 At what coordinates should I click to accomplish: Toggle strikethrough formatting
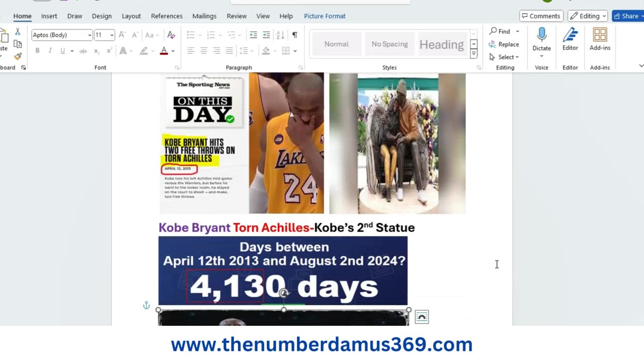pyautogui.click(x=83, y=51)
